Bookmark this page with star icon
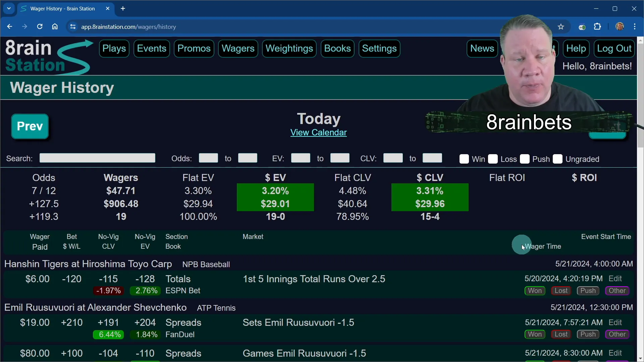The width and height of the screenshot is (644, 362). [561, 27]
